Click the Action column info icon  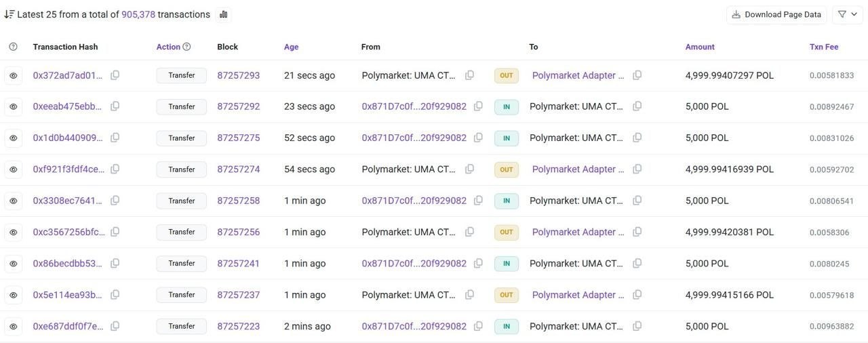pos(186,47)
